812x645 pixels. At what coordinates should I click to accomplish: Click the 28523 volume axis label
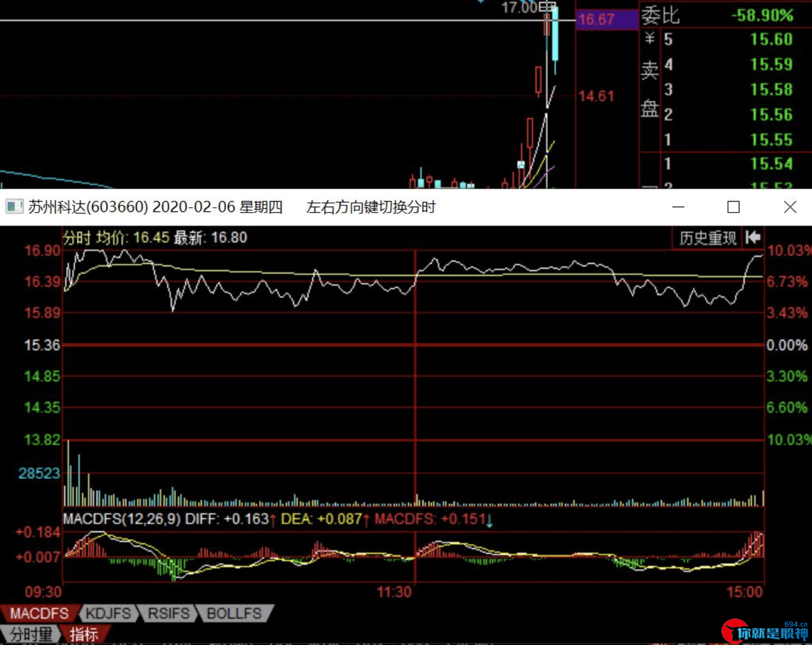pyautogui.click(x=39, y=473)
